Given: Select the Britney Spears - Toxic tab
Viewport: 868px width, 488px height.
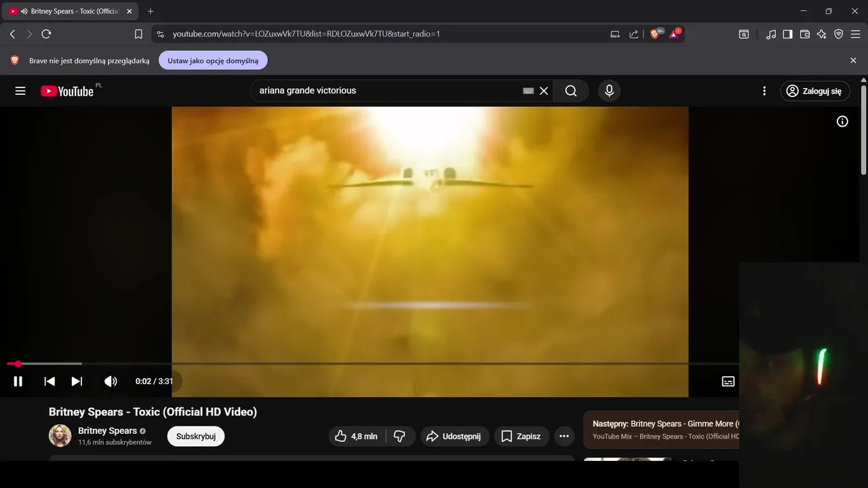Looking at the screenshot, I should (x=71, y=12).
